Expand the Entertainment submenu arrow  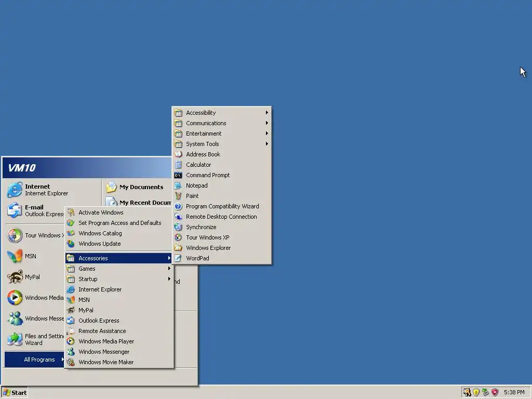[x=267, y=134]
